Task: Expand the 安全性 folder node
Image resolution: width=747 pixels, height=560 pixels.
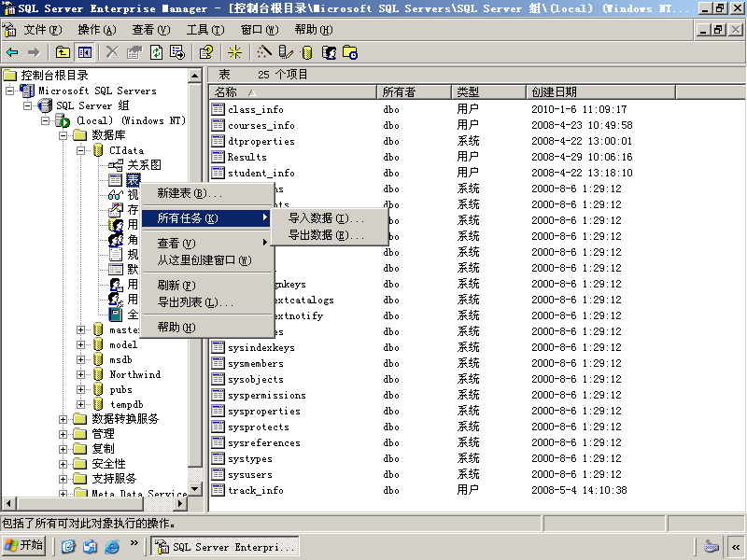Action: [x=63, y=464]
